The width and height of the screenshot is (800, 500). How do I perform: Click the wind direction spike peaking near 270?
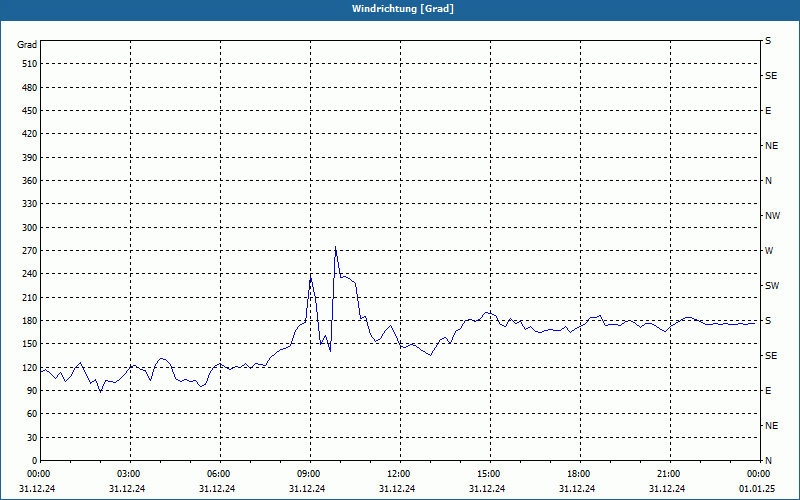[335, 247]
